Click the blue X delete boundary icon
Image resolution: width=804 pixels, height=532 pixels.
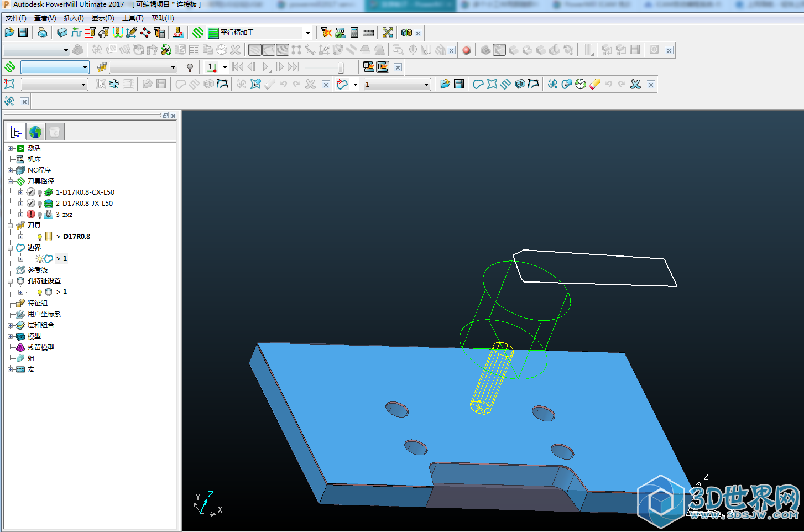point(636,84)
